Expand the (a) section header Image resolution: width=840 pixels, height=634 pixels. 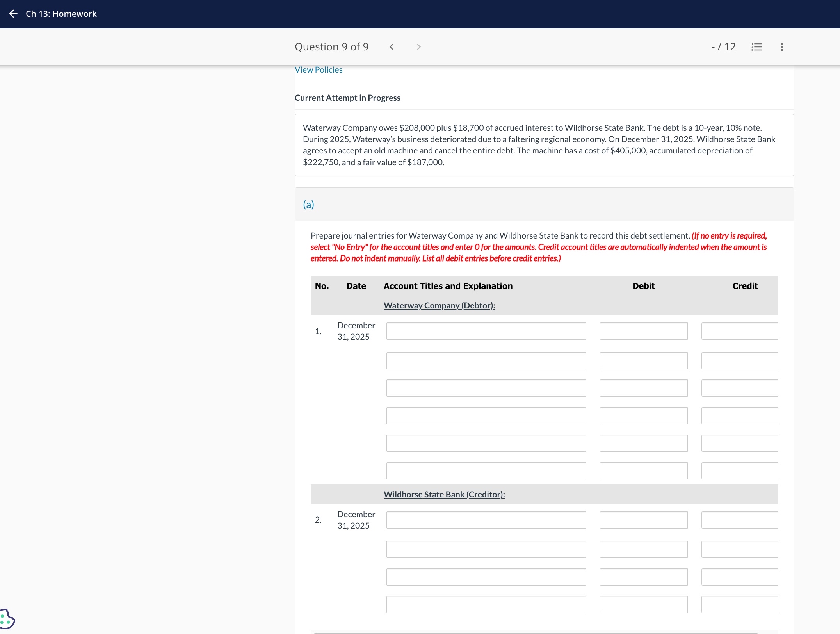[x=308, y=205]
